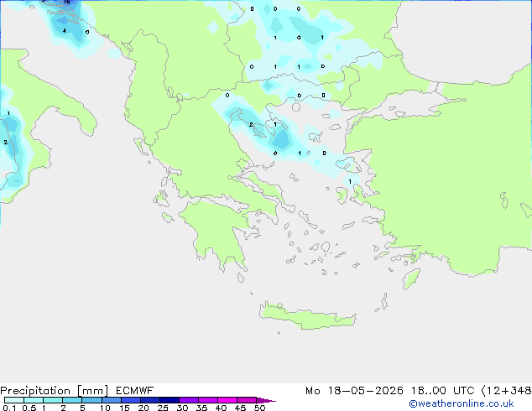Click the 45–50 mm legend color swatch
This screenshot has width=532, height=411.
click(247, 400)
